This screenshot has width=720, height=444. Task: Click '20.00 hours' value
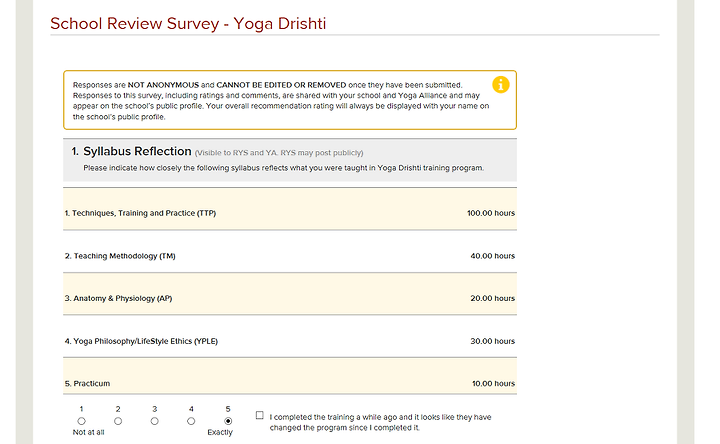(x=492, y=298)
